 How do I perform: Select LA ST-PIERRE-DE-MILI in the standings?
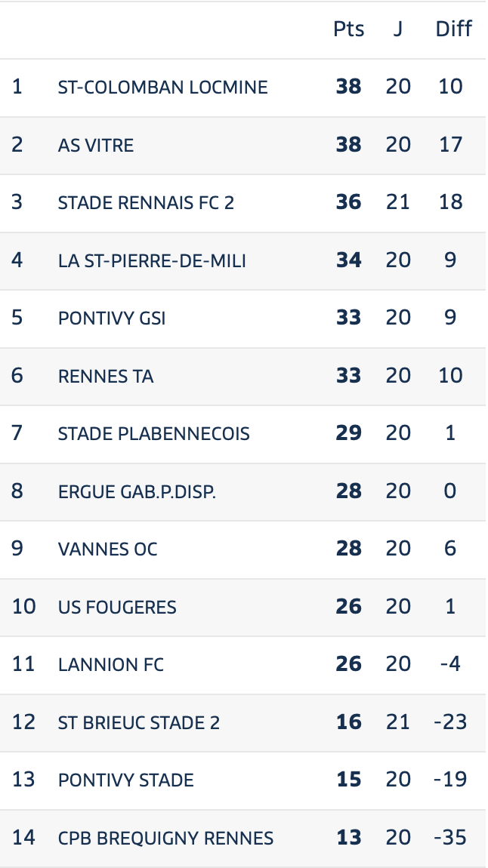click(x=152, y=260)
